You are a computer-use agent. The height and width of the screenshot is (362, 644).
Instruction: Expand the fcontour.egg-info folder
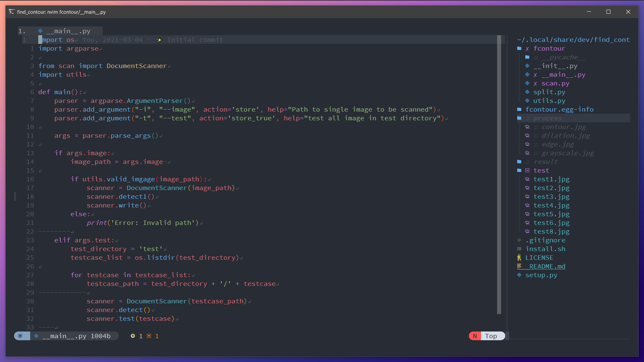point(559,109)
